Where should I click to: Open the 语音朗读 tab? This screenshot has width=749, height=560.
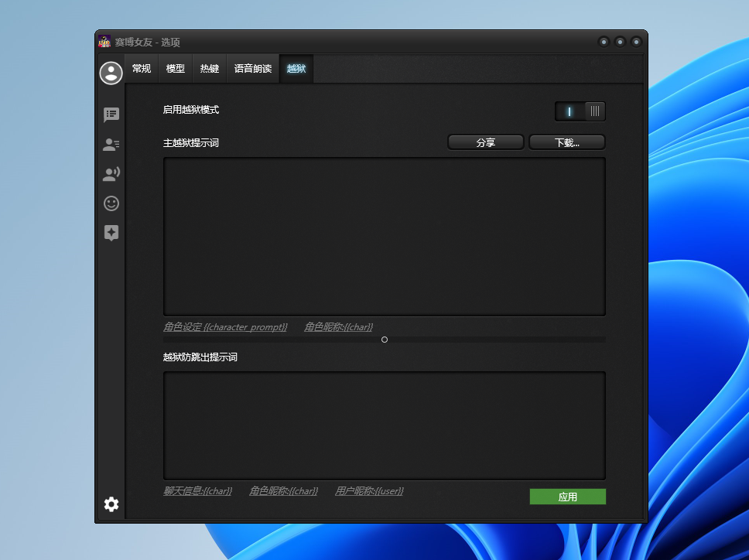click(253, 69)
